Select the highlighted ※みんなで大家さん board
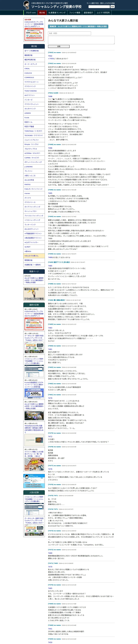 34,256
